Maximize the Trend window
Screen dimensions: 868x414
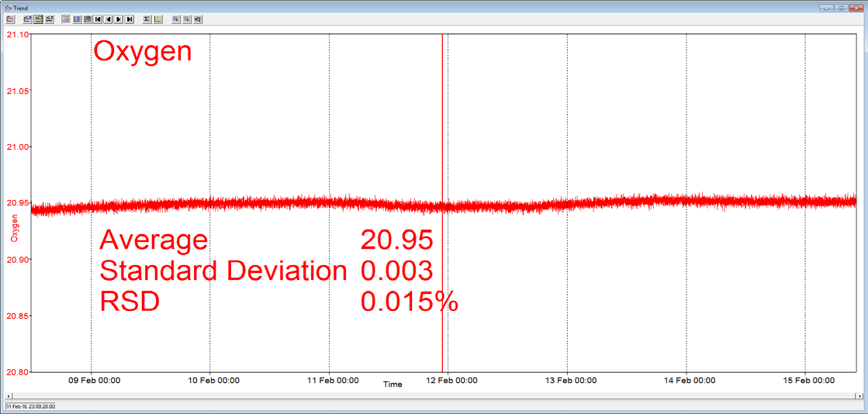[x=842, y=8]
